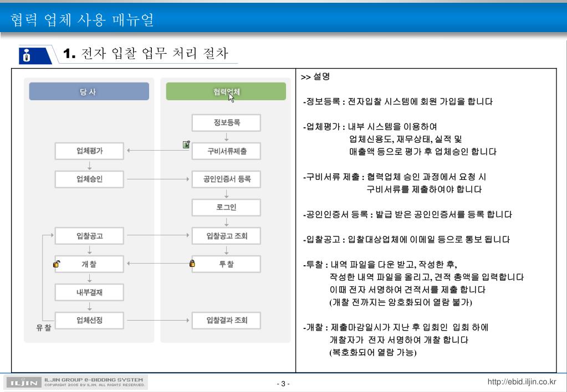
Task: Select the 협력업체 column header
Action: [226, 91]
